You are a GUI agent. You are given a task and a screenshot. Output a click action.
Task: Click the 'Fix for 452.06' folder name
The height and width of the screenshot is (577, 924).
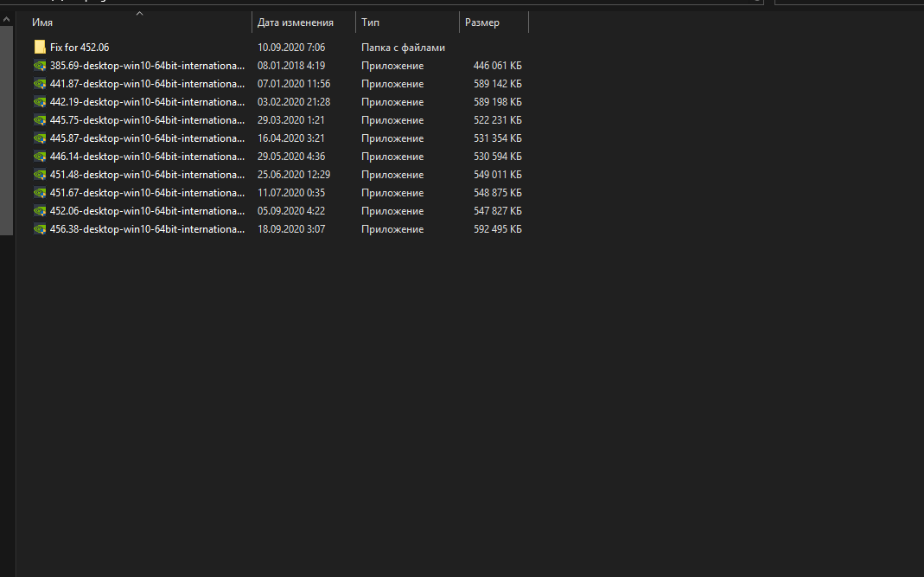(80, 48)
